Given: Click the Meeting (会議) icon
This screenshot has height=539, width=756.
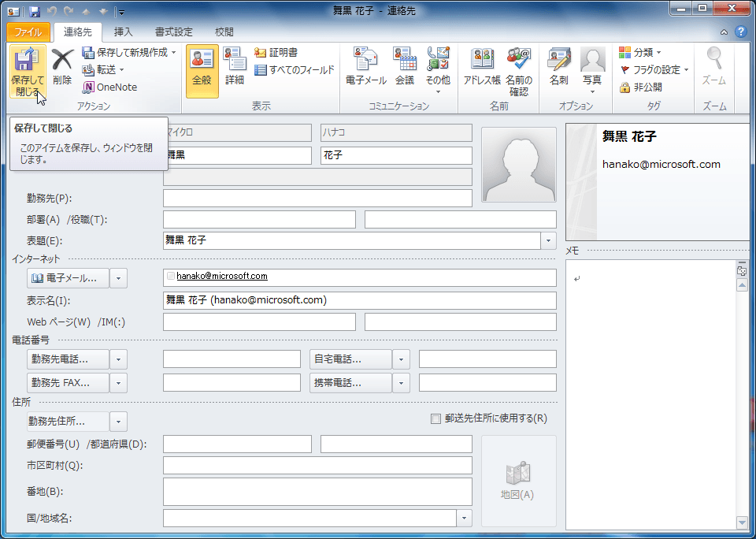Looking at the screenshot, I should 405,68.
